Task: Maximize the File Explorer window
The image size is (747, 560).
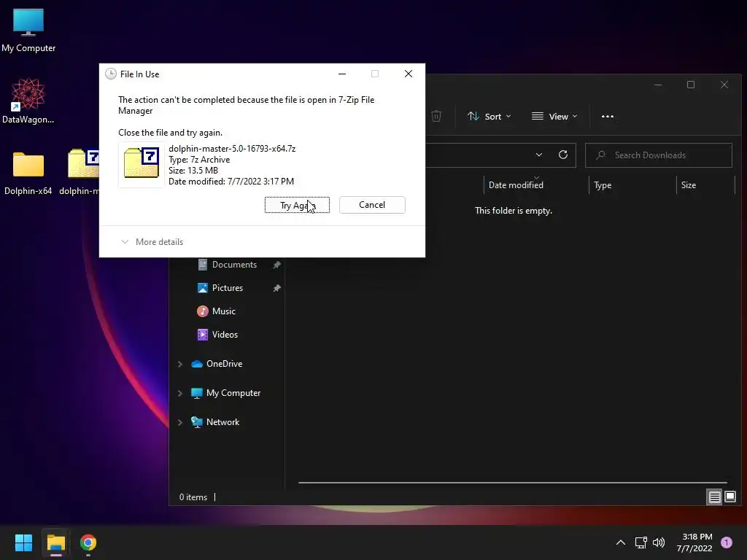Action: (691, 85)
